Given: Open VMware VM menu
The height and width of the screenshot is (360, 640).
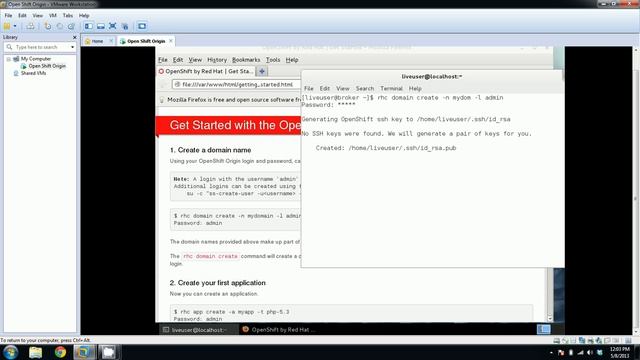Looking at the screenshot, I should [x=53, y=16].
